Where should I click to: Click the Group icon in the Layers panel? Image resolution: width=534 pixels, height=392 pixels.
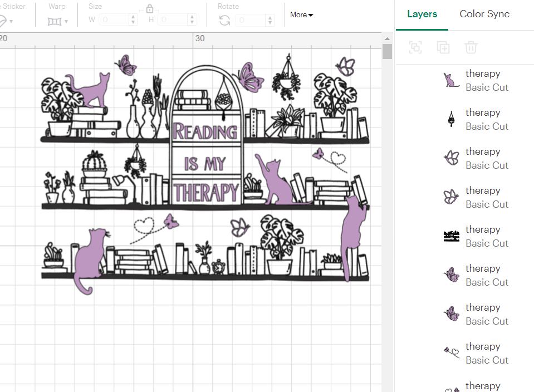pos(415,47)
